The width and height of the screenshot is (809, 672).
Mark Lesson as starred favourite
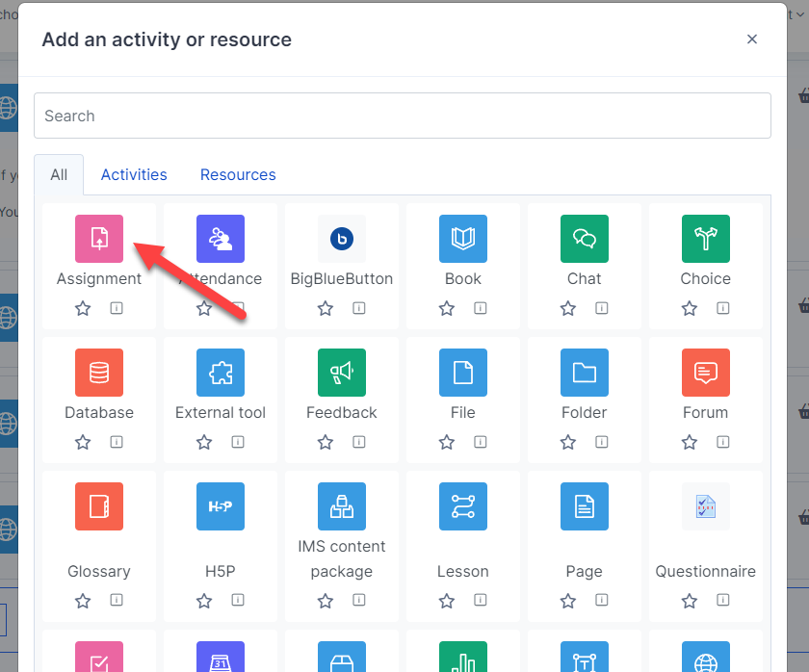447,602
